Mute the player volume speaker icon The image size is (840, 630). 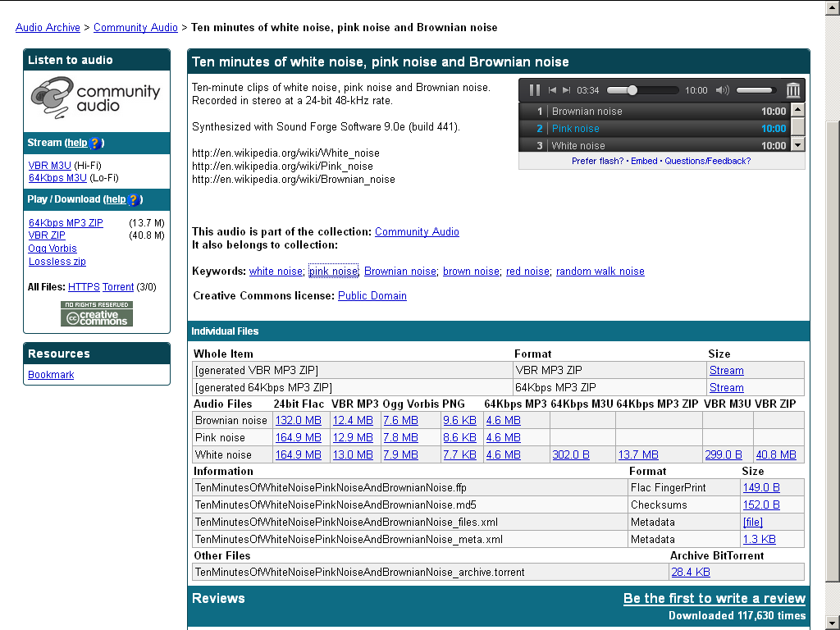[722, 90]
